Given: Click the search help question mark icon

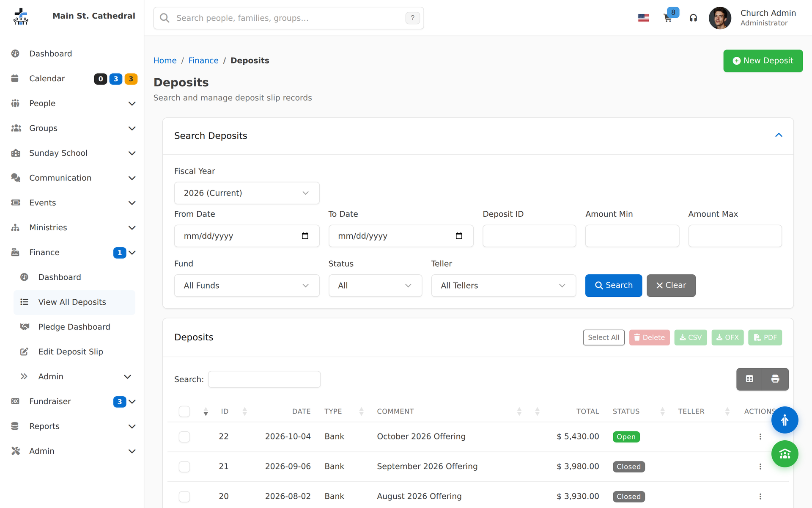Looking at the screenshot, I should pyautogui.click(x=412, y=18).
